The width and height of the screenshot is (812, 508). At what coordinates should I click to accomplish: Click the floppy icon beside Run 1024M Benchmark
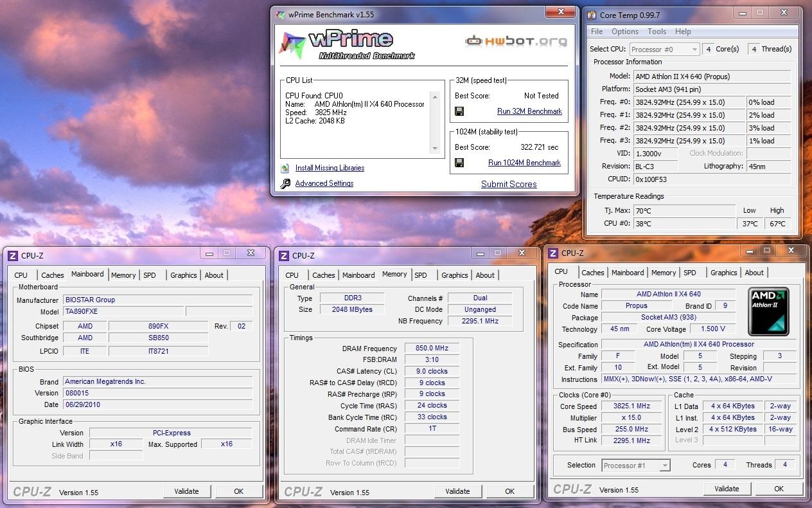(x=459, y=163)
